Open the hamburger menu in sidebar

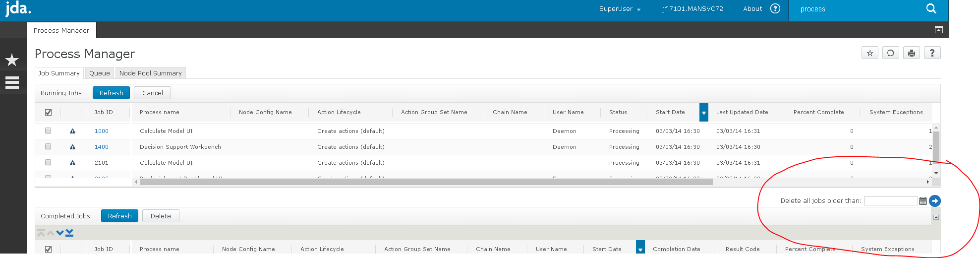click(x=12, y=83)
